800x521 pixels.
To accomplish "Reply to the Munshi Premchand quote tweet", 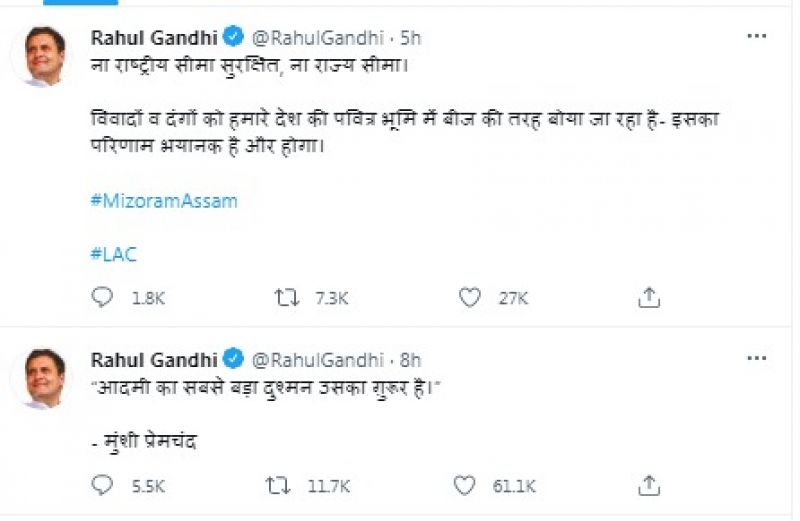I will 103,486.
